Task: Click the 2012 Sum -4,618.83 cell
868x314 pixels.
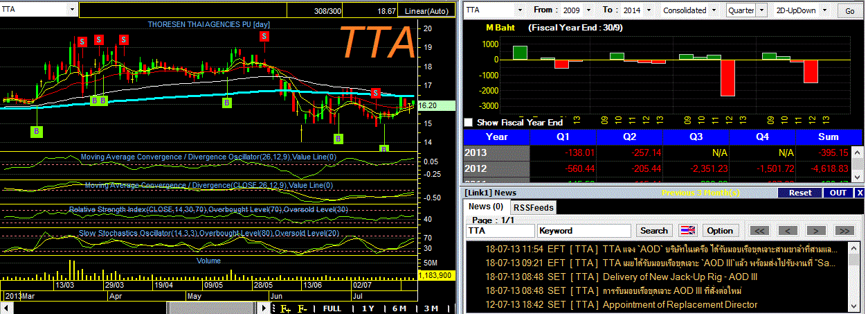Action: (823, 168)
